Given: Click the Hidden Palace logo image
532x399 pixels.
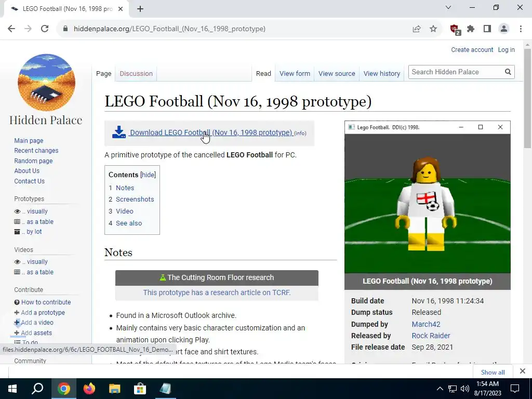Looking at the screenshot, I should [46, 83].
